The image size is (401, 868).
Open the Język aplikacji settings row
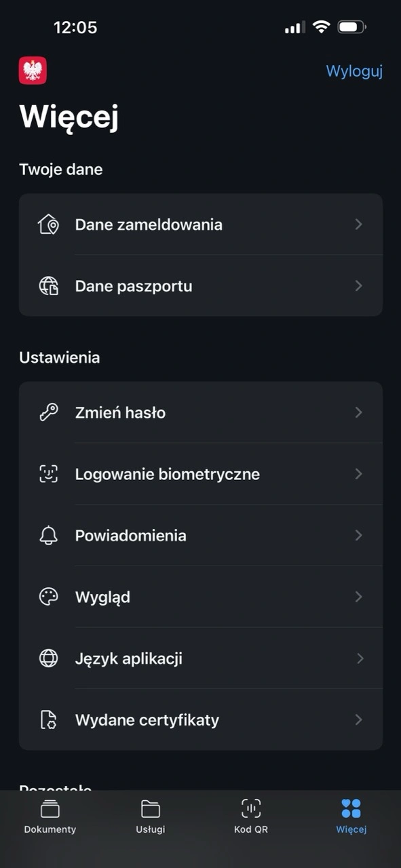pyautogui.click(x=201, y=658)
